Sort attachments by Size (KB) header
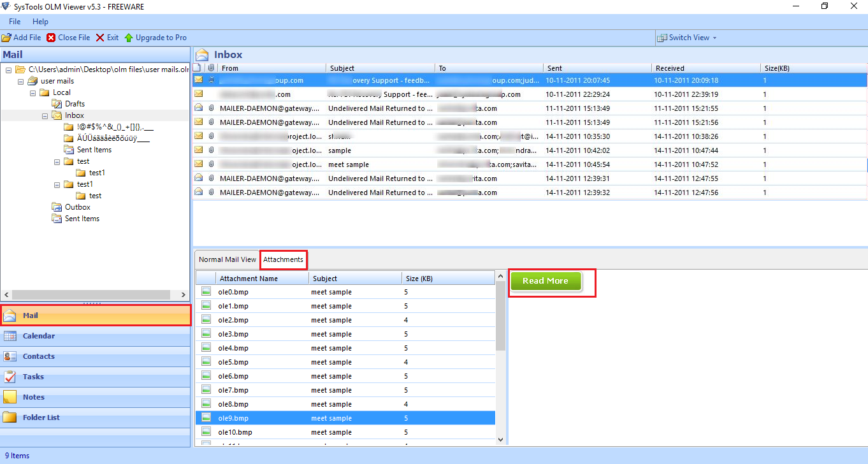 pyautogui.click(x=449, y=279)
